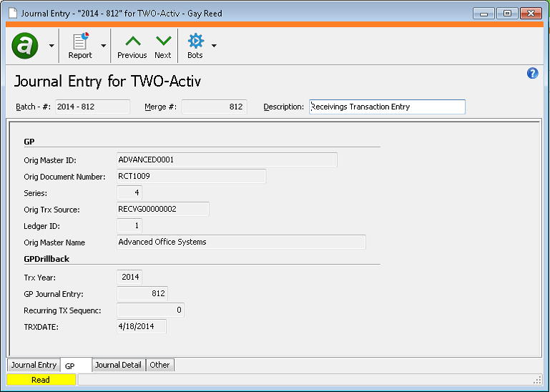
Task: Click the 'Trx Year:' label
Action: tap(39, 278)
